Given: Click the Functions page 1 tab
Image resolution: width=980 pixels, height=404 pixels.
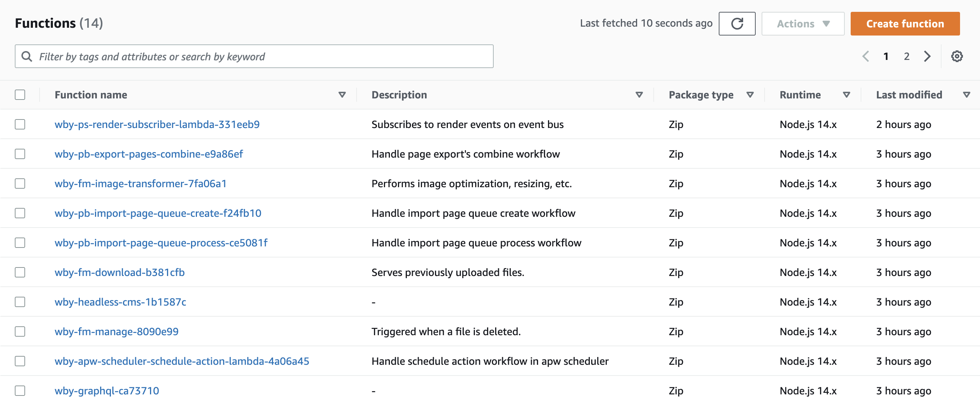Looking at the screenshot, I should pos(887,56).
